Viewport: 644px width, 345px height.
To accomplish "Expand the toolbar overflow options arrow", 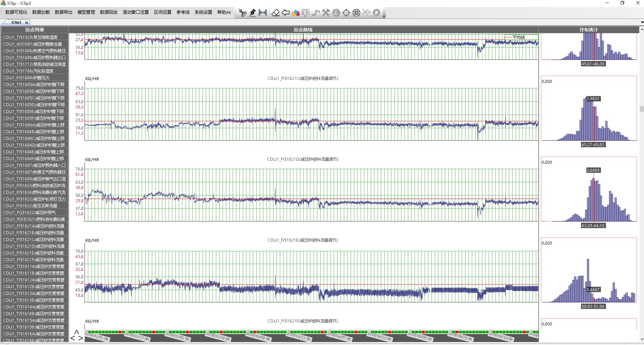I will pyautogui.click(x=384, y=16).
